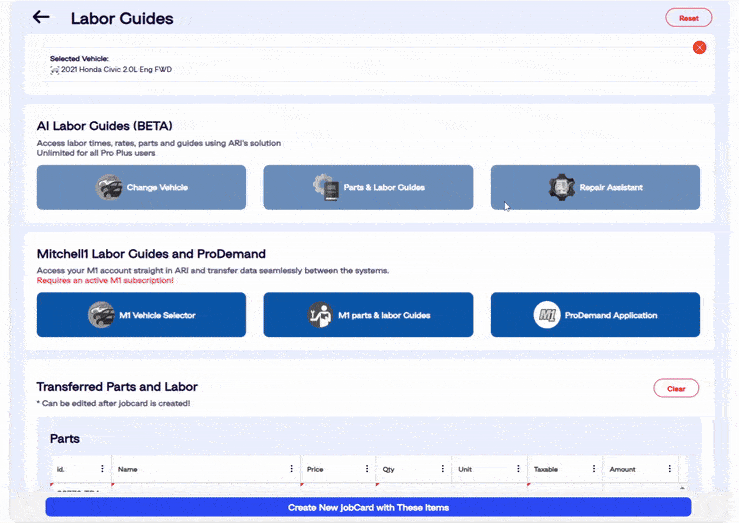Open the Name column options menu
The height and width of the screenshot is (523, 739).
pos(292,468)
